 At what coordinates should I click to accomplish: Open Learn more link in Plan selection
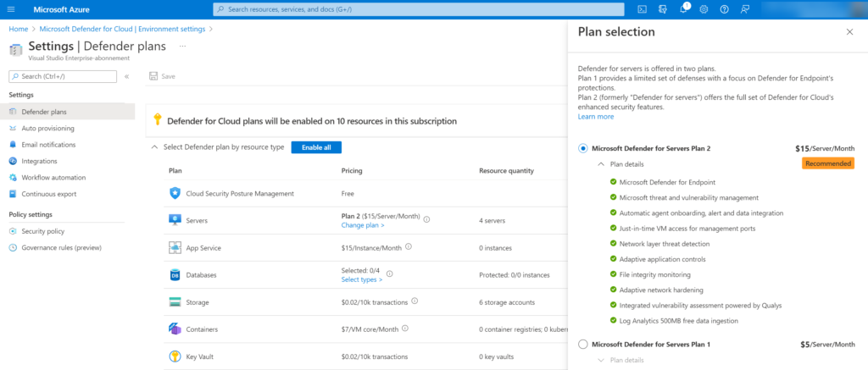596,117
